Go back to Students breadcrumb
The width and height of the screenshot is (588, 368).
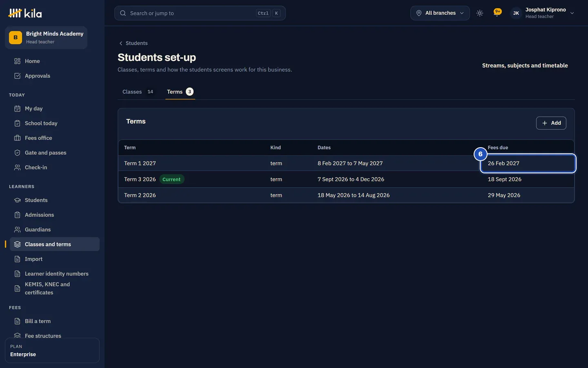pyautogui.click(x=133, y=43)
